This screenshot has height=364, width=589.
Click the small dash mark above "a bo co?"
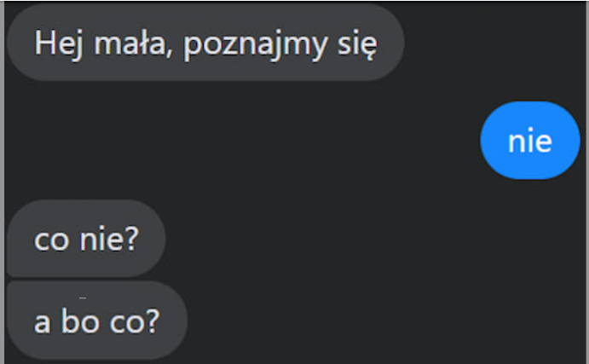coord(83,298)
